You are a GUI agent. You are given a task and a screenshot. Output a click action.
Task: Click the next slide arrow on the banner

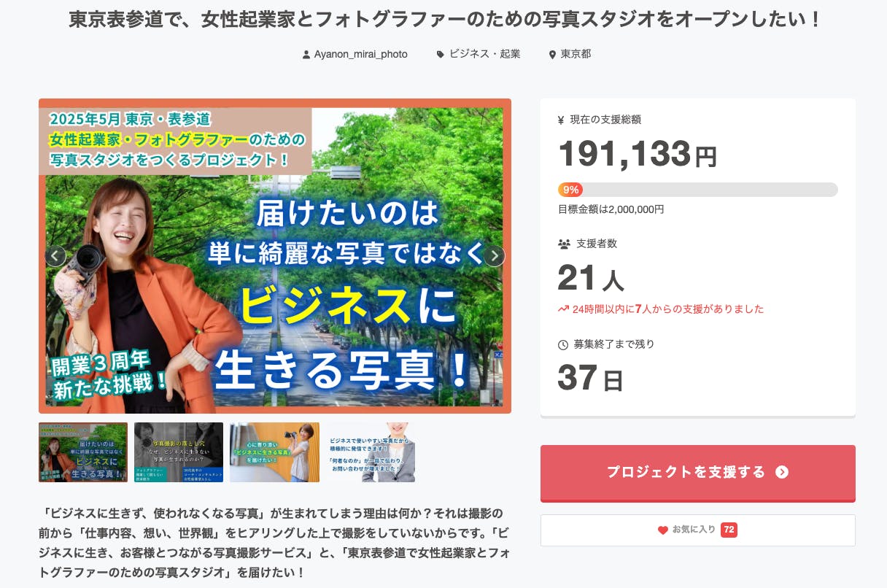[495, 256]
